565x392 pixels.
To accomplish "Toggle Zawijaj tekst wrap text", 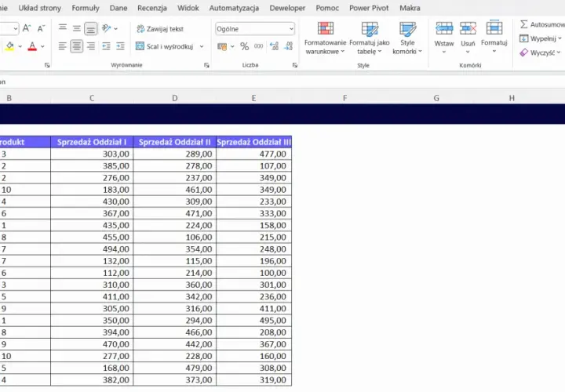I will point(160,29).
